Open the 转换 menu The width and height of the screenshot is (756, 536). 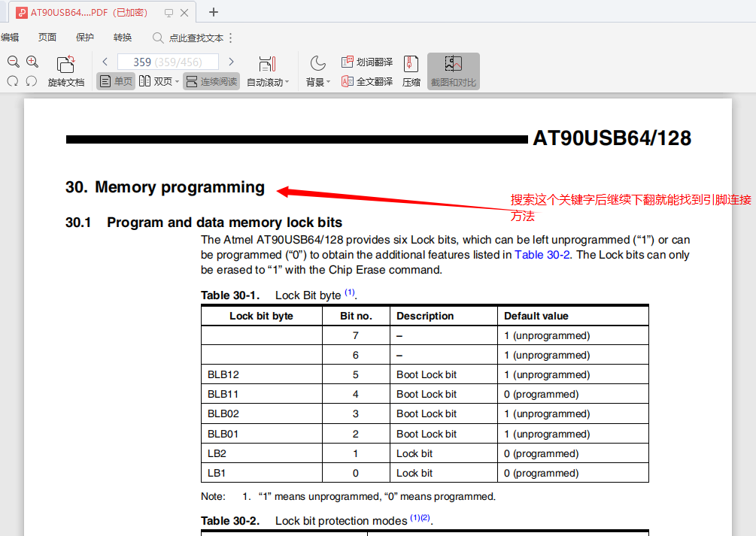123,38
